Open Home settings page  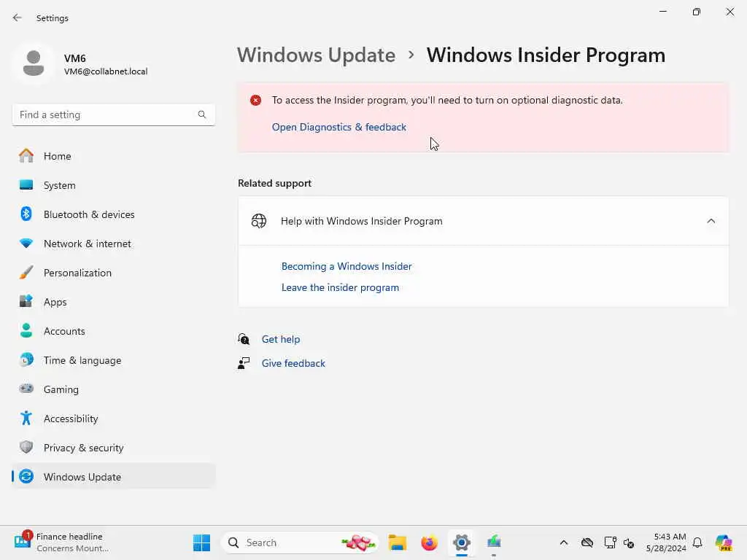pyautogui.click(x=113, y=156)
